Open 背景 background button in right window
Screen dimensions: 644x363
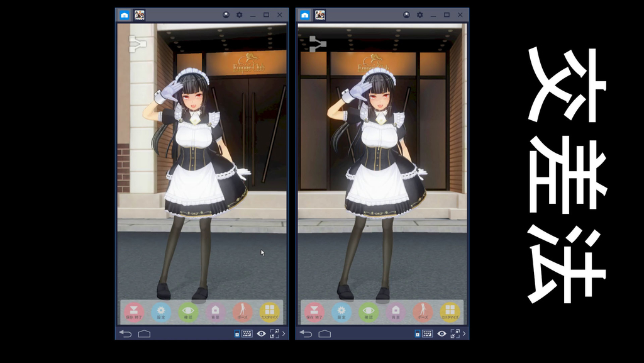[x=396, y=312]
